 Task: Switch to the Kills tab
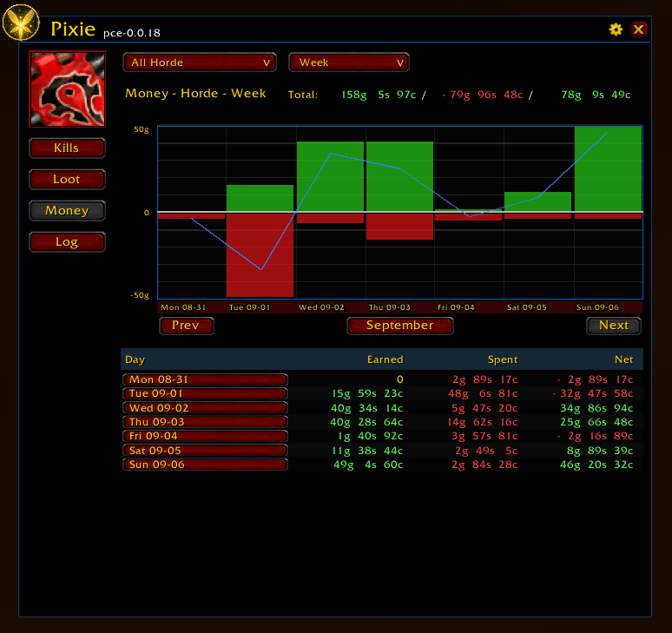click(67, 148)
